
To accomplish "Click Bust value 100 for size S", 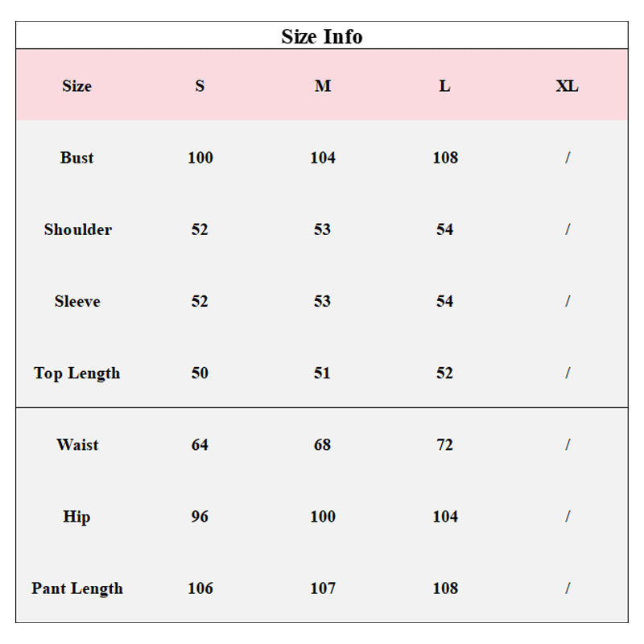I will tap(200, 158).
